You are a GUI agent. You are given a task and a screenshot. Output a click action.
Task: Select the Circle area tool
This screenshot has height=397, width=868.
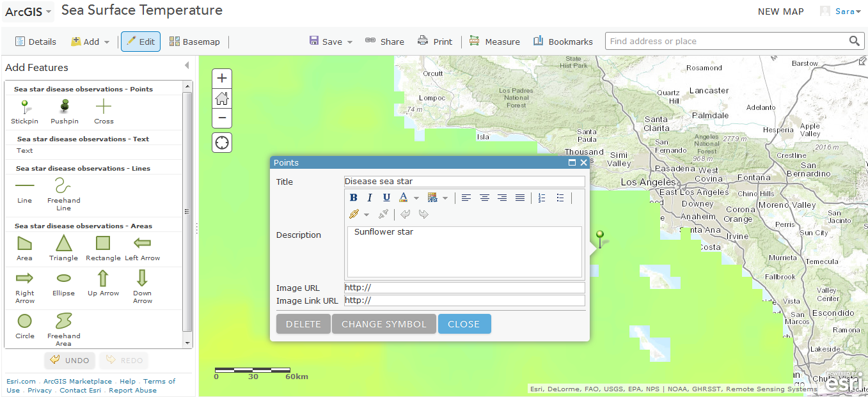(x=24, y=321)
